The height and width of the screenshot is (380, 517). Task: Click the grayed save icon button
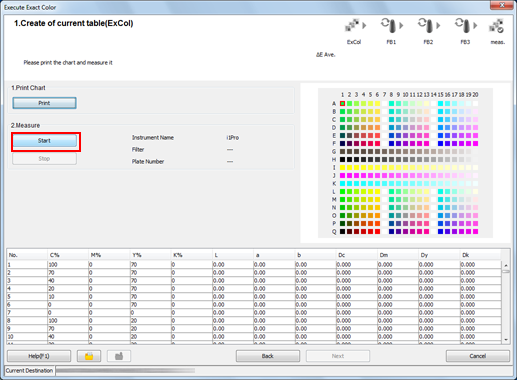coord(119,356)
